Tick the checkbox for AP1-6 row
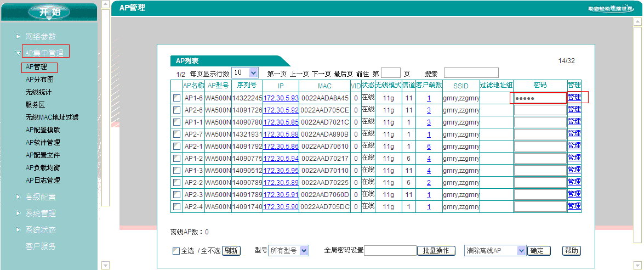 (176, 98)
